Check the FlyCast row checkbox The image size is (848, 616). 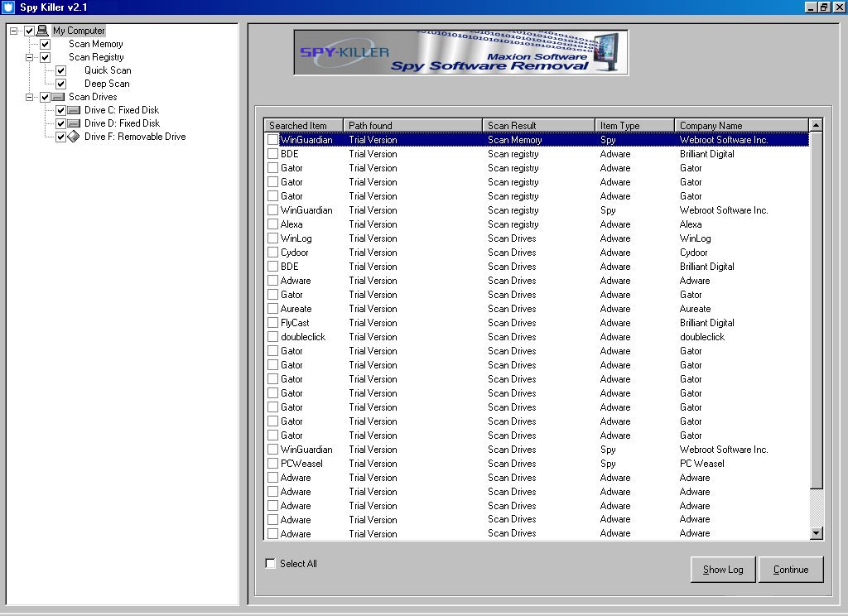click(272, 322)
